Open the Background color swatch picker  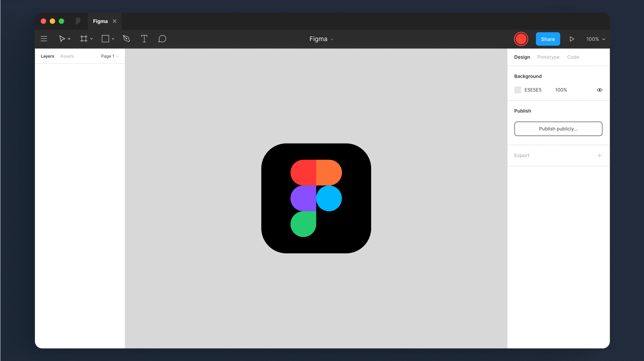tap(517, 90)
